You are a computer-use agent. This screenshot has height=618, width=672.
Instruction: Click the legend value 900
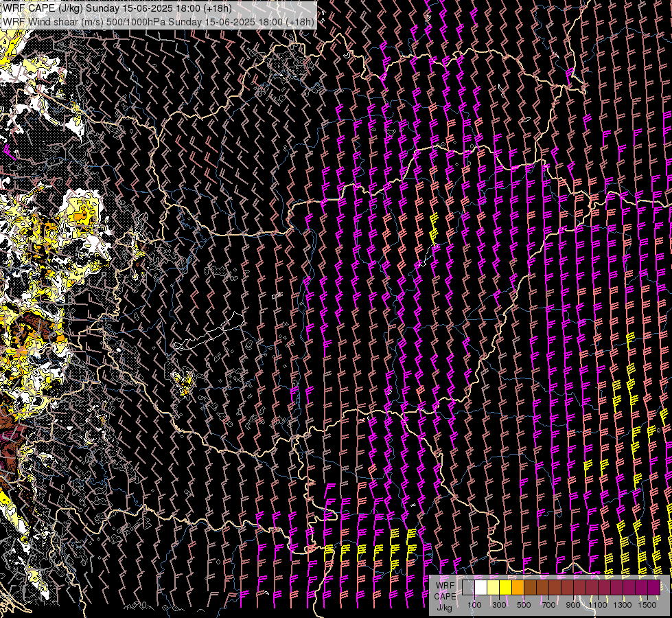[x=573, y=605]
